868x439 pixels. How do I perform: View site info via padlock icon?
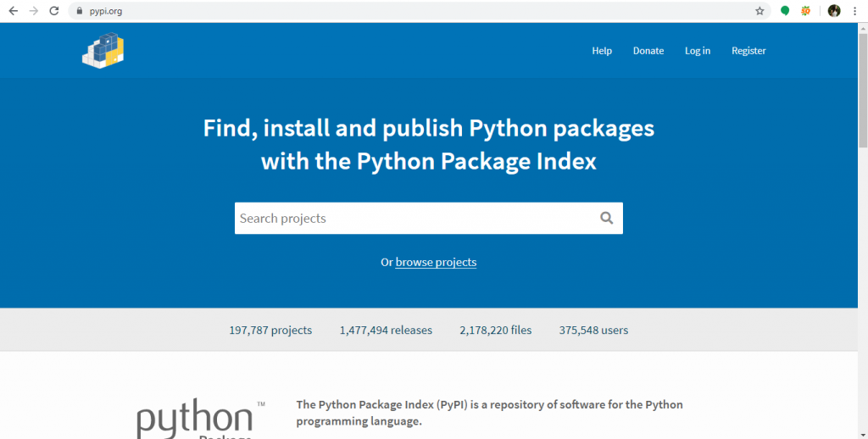tap(79, 10)
